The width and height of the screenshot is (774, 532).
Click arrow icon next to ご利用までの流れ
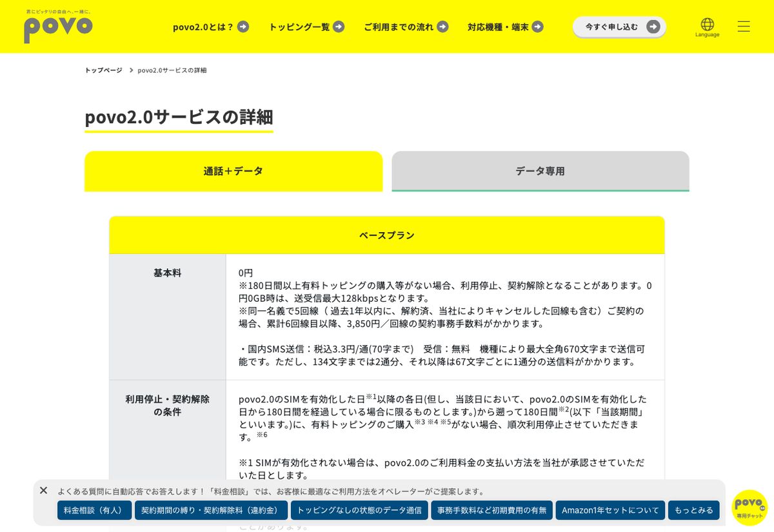[442, 26]
